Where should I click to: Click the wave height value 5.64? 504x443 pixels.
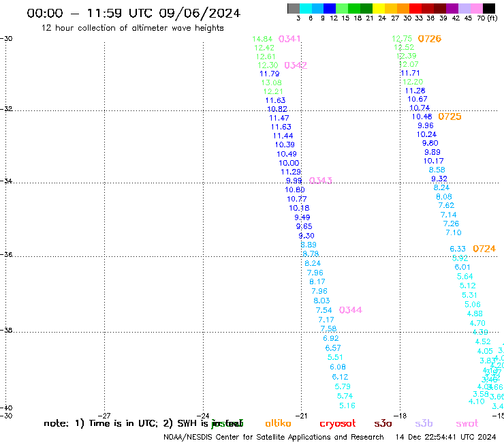coord(465,276)
